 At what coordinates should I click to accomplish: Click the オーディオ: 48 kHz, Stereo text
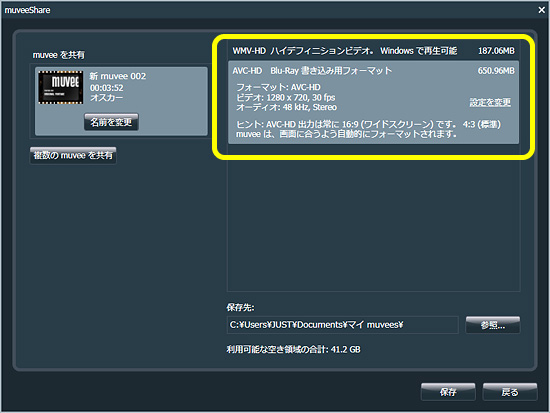pos(286,107)
